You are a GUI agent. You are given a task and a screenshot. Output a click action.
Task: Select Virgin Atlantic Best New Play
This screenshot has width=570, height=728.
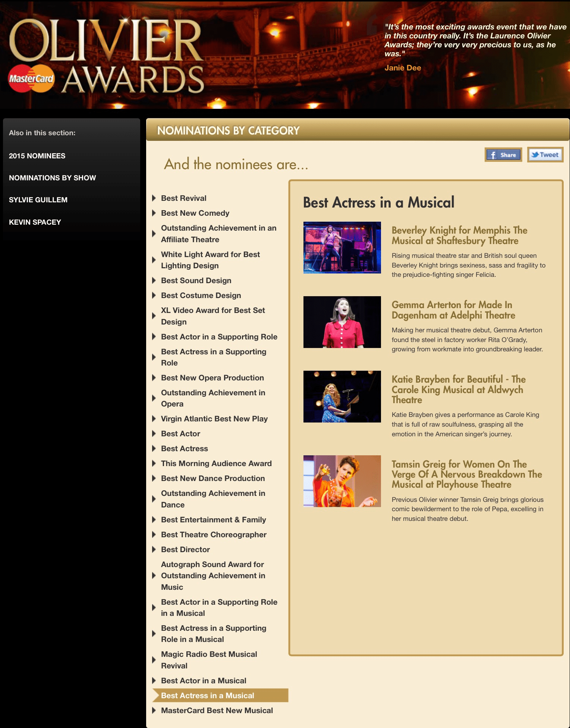pyautogui.click(x=214, y=419)
